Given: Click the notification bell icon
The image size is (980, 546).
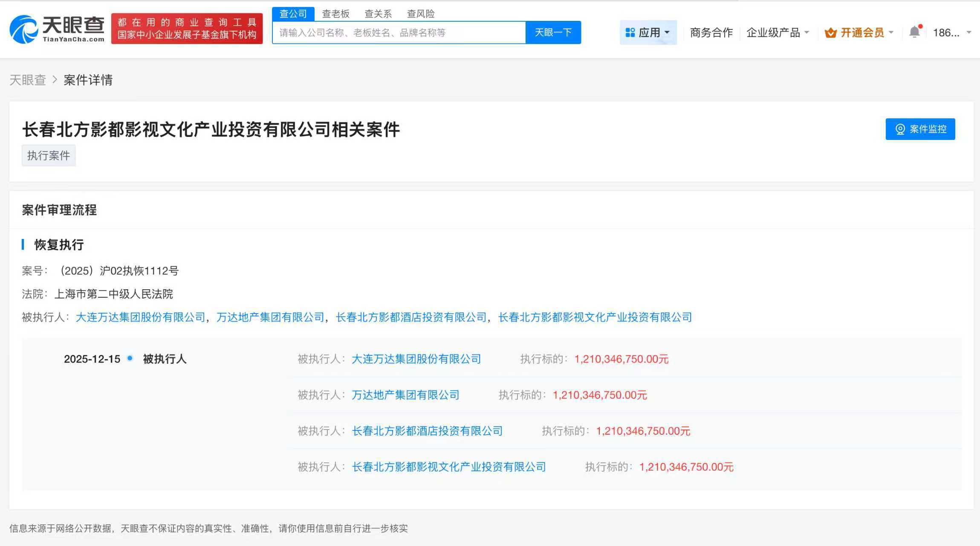Looking at the screenshot, I should (x=914, y=32).
